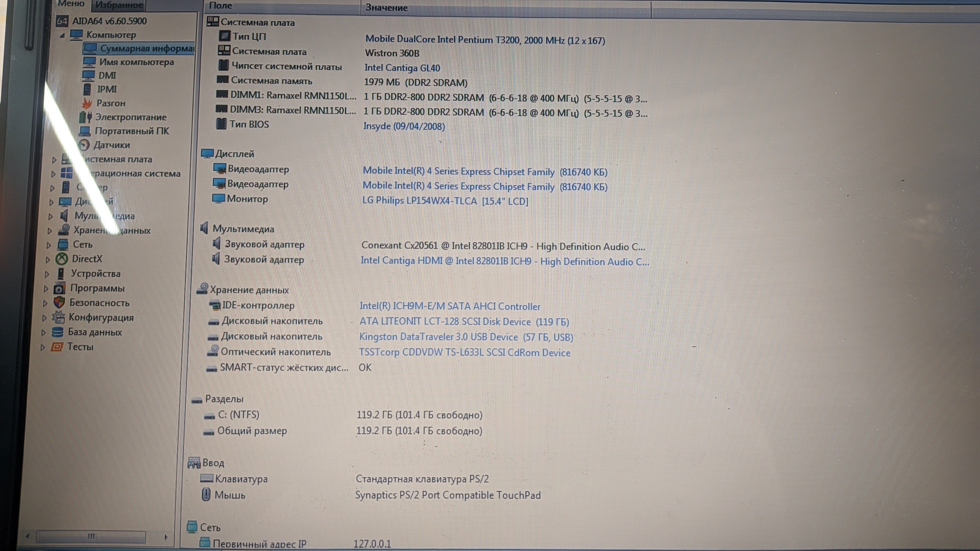Select the DIMM1: Ramaxel row

click(x=431, y=97)
